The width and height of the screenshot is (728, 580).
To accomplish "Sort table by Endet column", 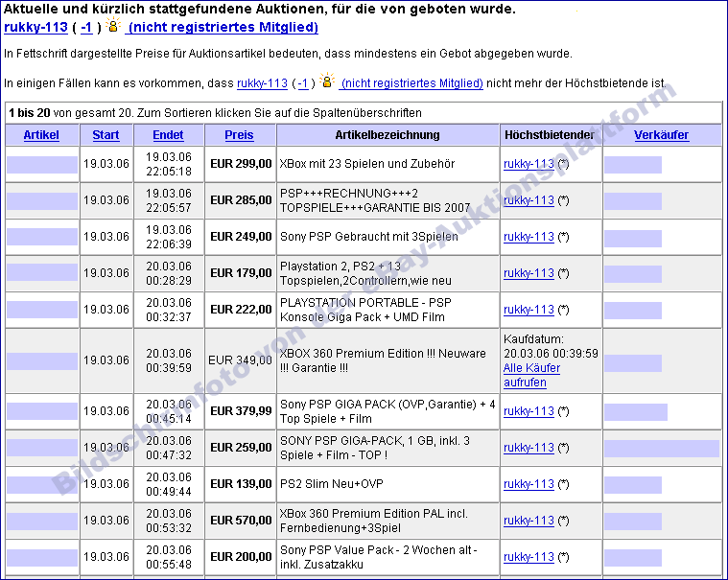I will (x=168, y=135).
